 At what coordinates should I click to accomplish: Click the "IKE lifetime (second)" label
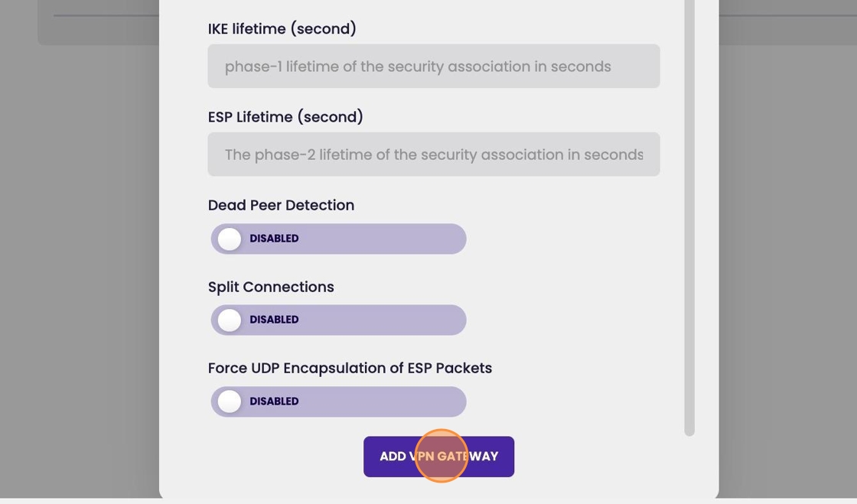pos(282,29)
